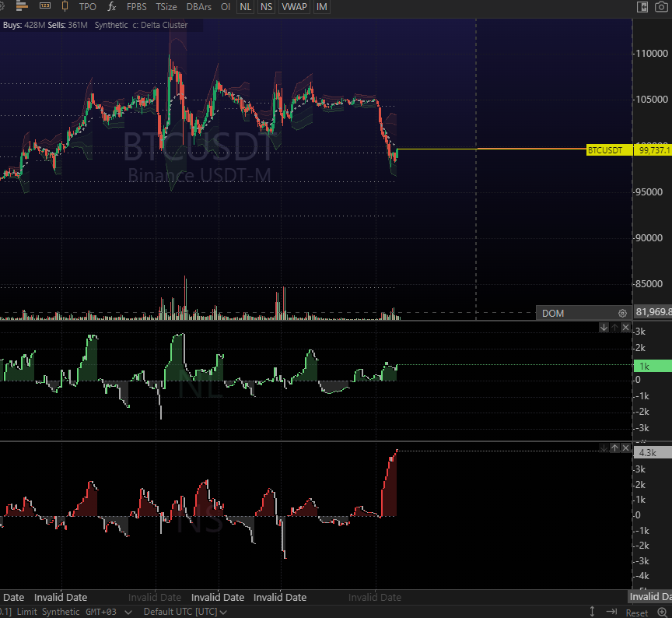Click the Sells: 361M readout

(x=68, y=26)
